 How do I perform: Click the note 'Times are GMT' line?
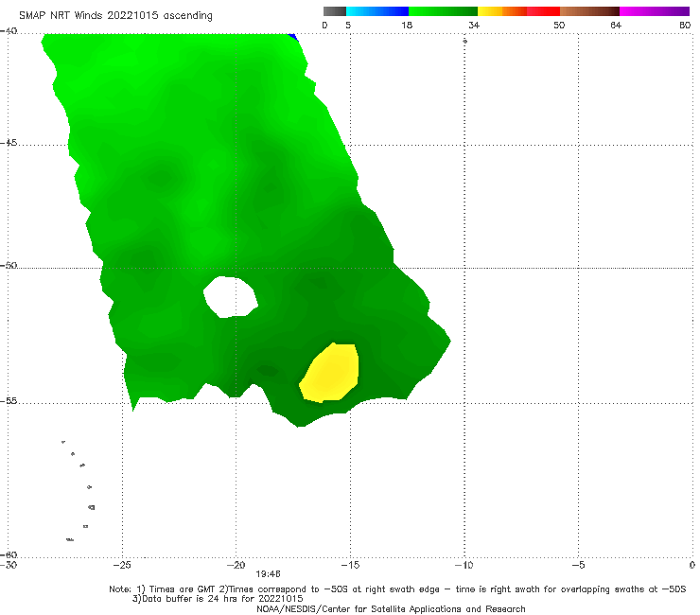pos(397,589)
